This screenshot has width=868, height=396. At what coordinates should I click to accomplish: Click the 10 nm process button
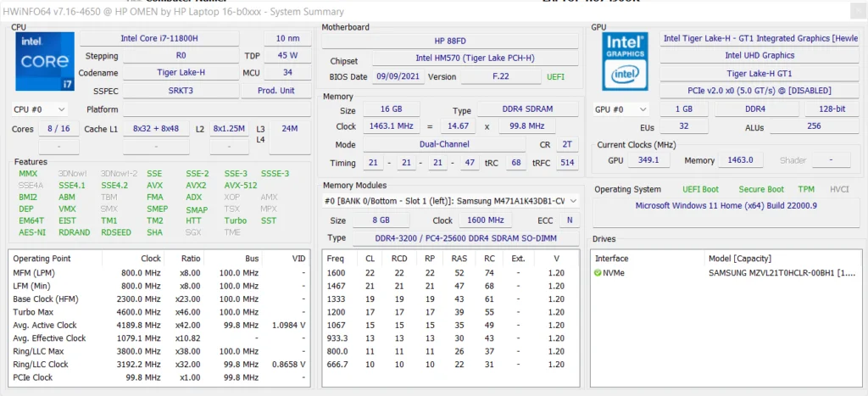(287, 38)
